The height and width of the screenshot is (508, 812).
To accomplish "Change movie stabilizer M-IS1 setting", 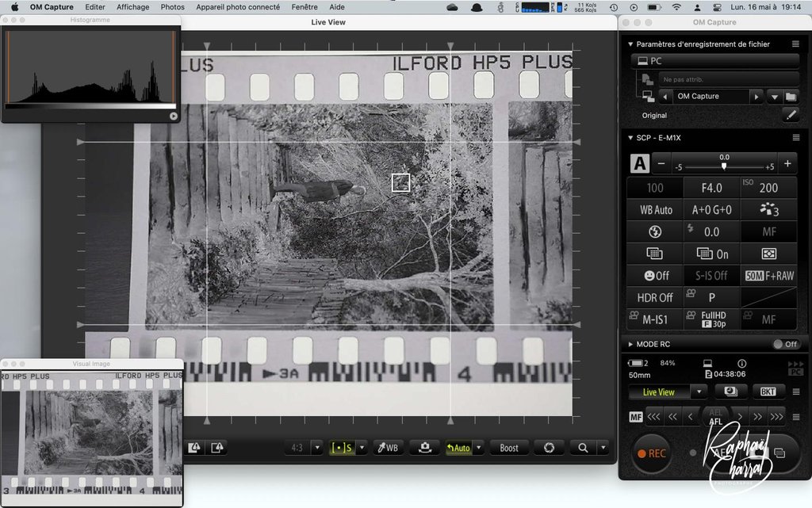I will 655,319.
